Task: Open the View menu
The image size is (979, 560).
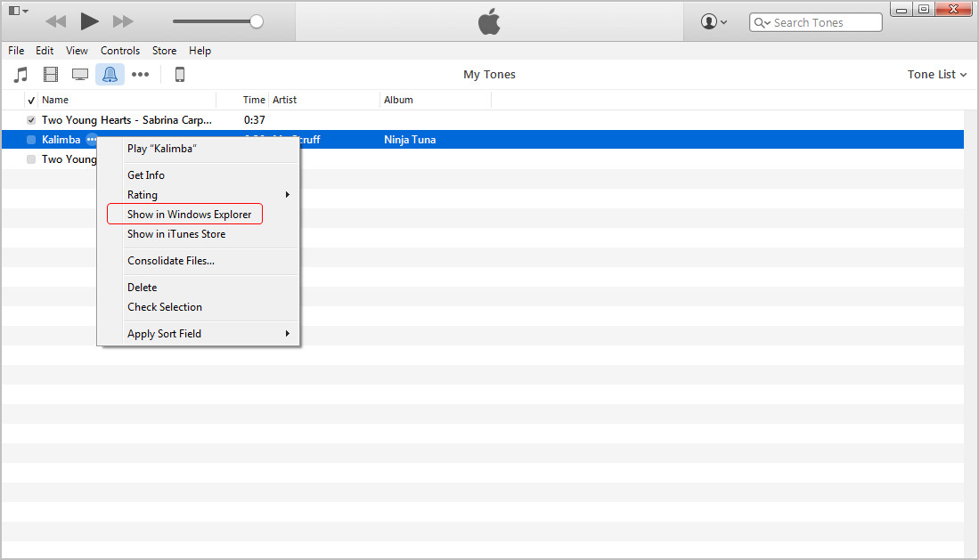Action: tap(77, 51)
